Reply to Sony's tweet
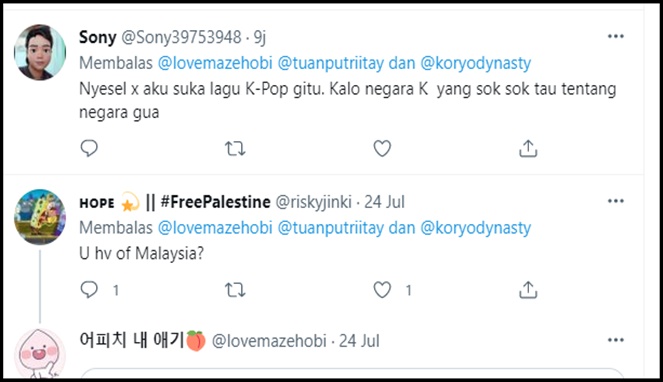The image size is (663, 382). pyautogui.click(x=89, y=148)
